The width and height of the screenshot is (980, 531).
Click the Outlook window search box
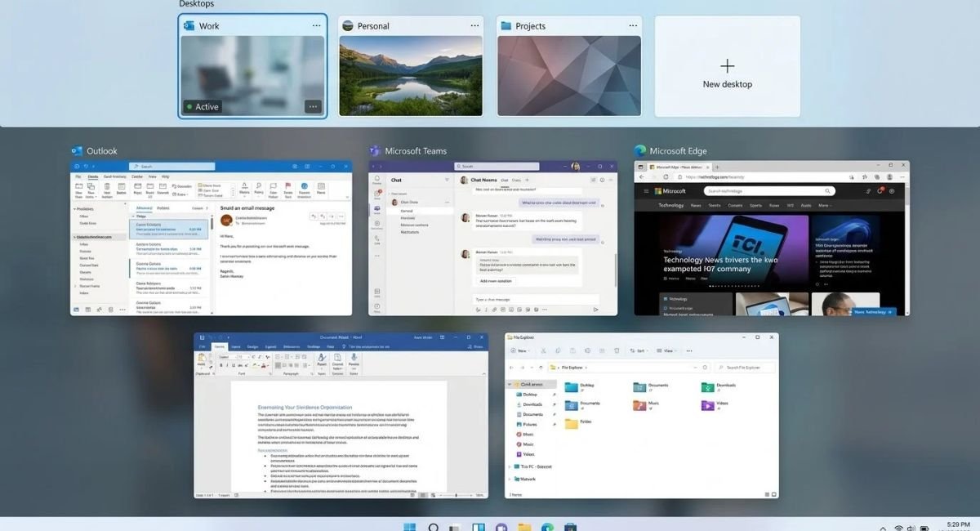pyautogui.click(x=172, y=167)
